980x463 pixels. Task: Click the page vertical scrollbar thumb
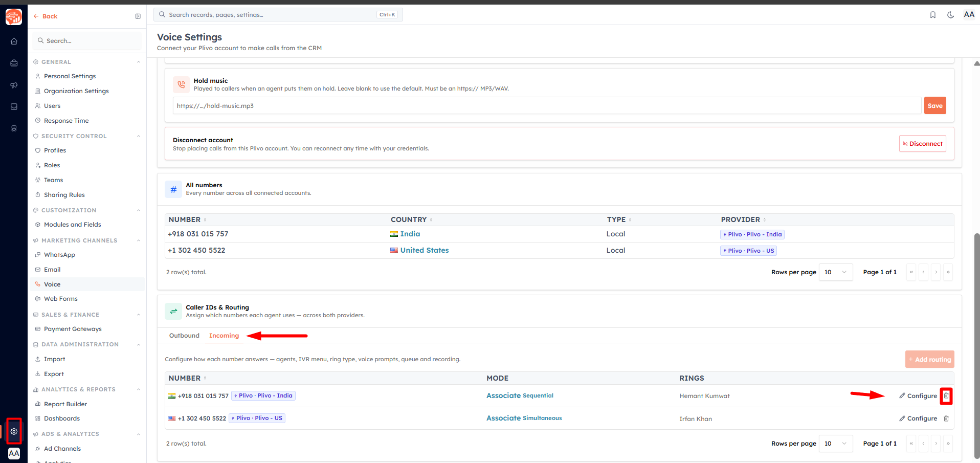pyautogui.click(x=976, y=345)
